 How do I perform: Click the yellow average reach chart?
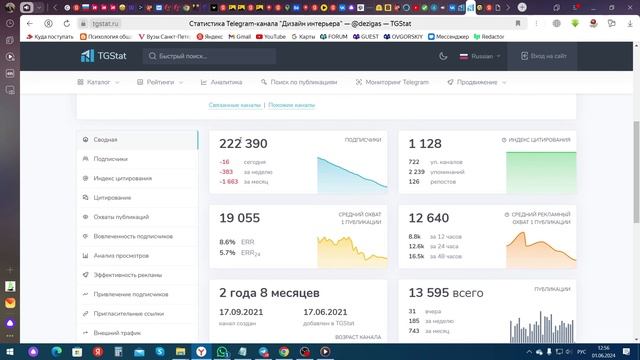click(352, 252)
